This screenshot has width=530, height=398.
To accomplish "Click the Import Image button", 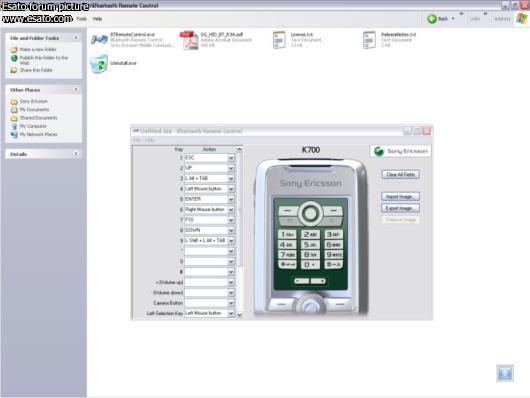I will (x=401, y=196).
